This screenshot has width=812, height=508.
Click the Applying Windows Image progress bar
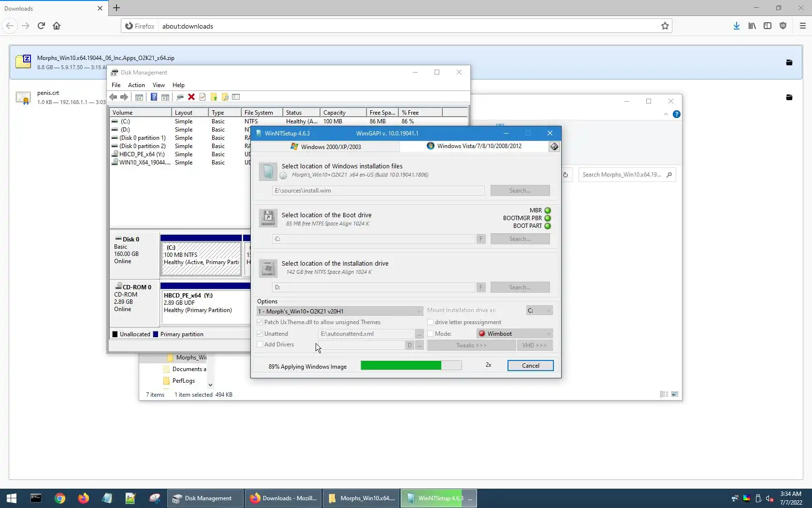coord(411,365)
